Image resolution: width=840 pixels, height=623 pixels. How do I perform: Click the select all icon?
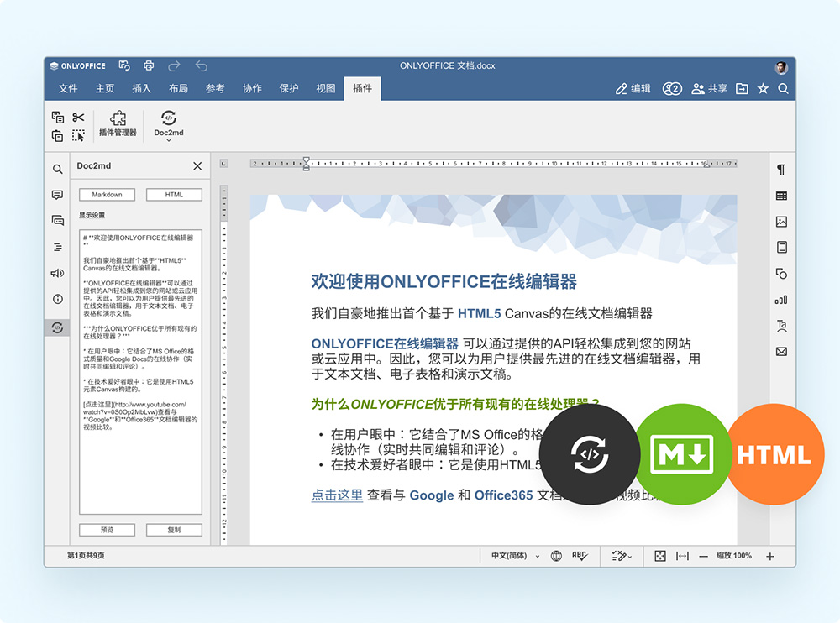pyautogui.click(x=78, y=135)
